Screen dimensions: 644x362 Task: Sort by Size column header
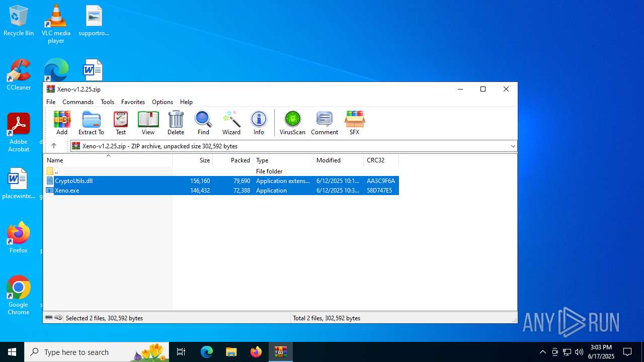193,160
